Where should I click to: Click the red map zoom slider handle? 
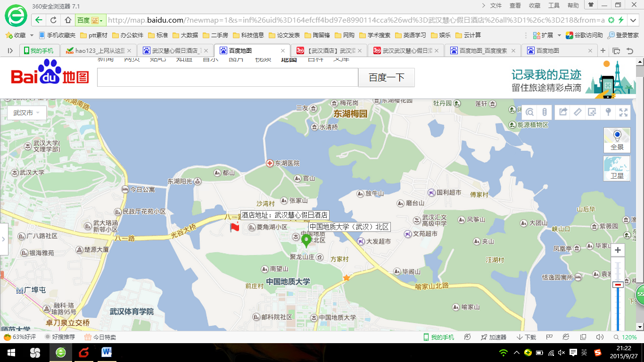tap(618, 285)
